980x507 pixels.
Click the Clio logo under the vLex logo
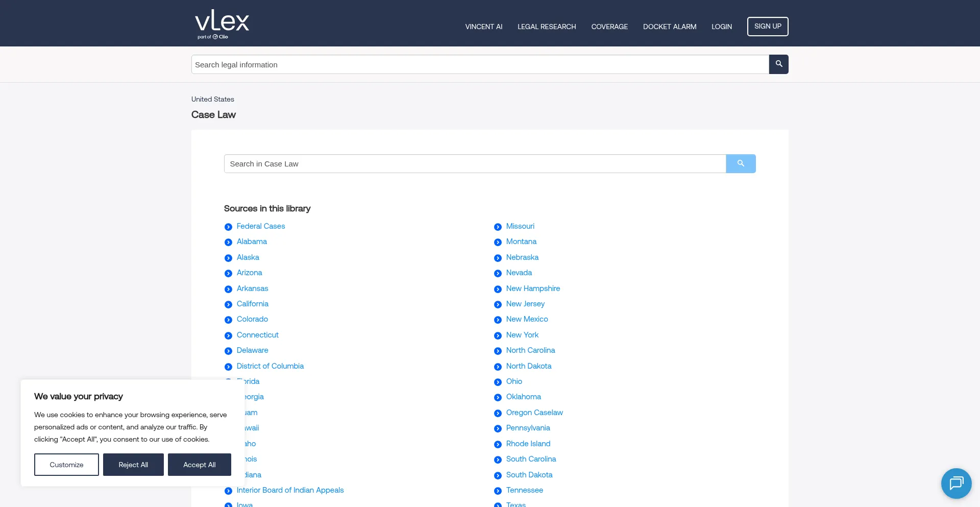(x=219, y=36)
